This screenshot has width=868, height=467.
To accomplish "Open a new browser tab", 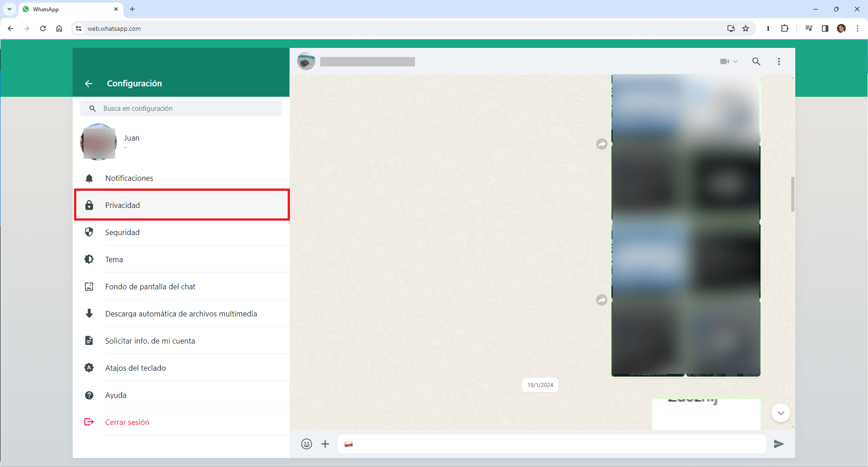I will (132, 9).
